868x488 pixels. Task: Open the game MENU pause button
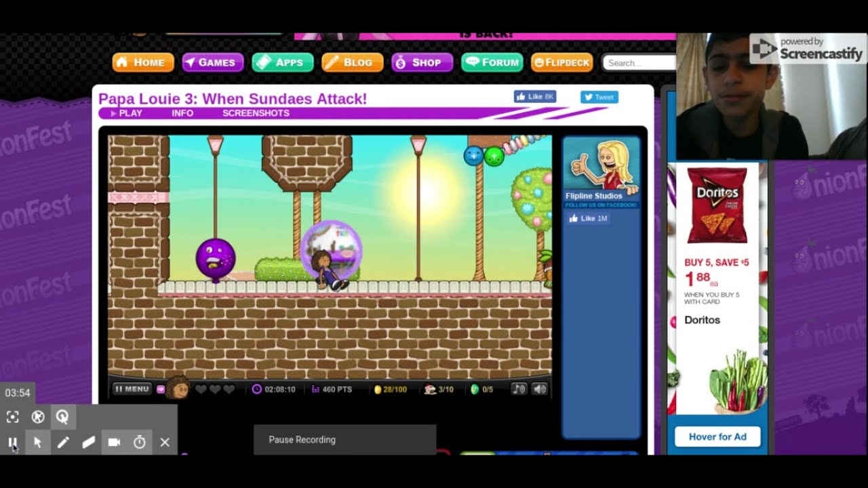132,389
